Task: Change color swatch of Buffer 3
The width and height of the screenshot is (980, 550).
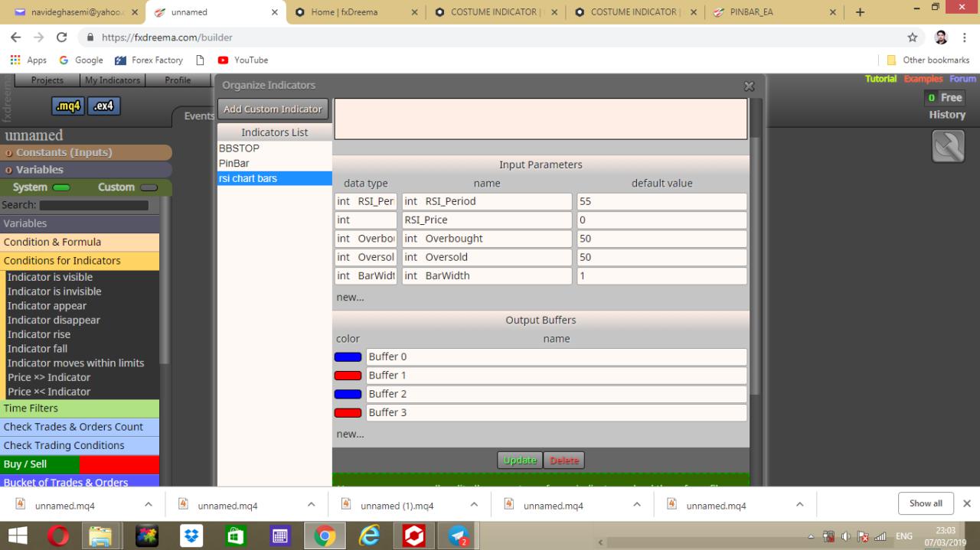Action: click(348, 413)
